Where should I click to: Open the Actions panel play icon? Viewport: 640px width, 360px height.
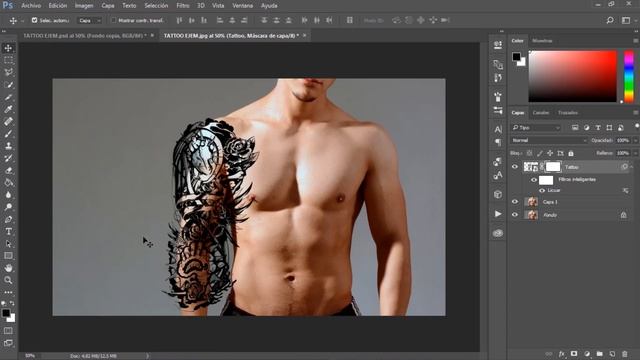pyautogui.click(x=498, y=214)
